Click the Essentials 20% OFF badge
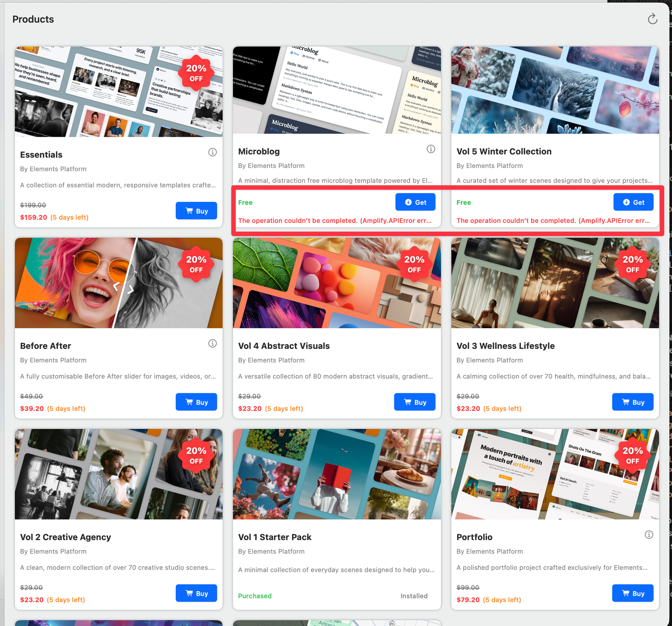The width and height of the screenshot is (672, 626). 196,73
